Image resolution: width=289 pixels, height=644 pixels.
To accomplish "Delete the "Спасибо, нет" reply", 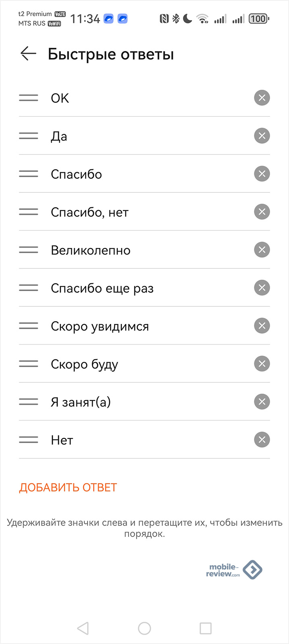I will (x=262, y=212).
